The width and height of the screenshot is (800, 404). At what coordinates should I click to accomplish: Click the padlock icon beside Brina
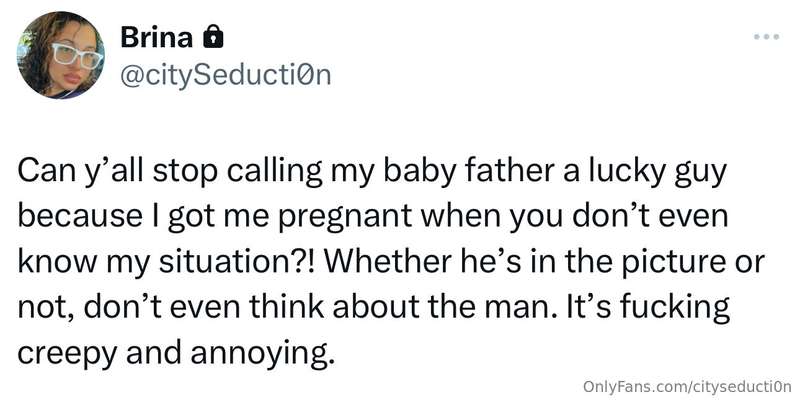[213, 38]
